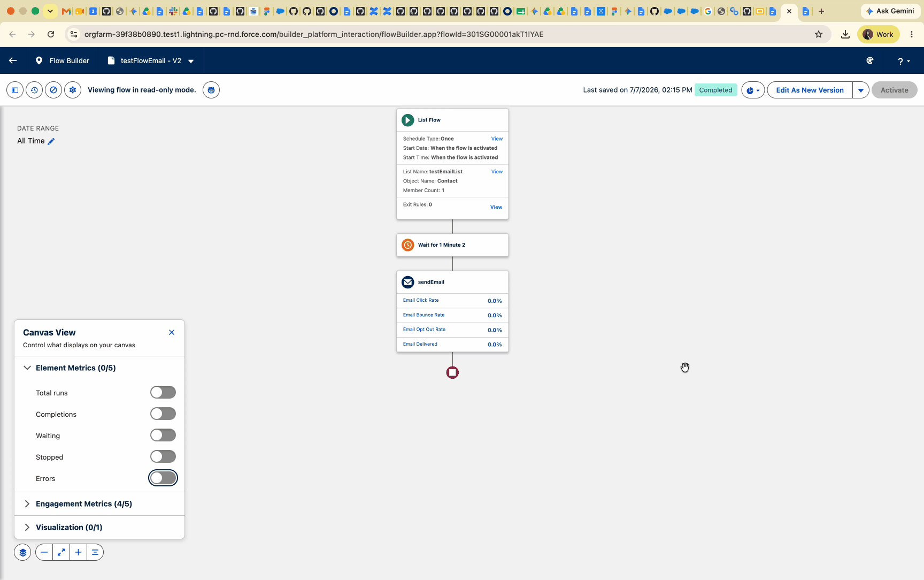
Task: Reload the browser page
Action: [x=51, y=34]
